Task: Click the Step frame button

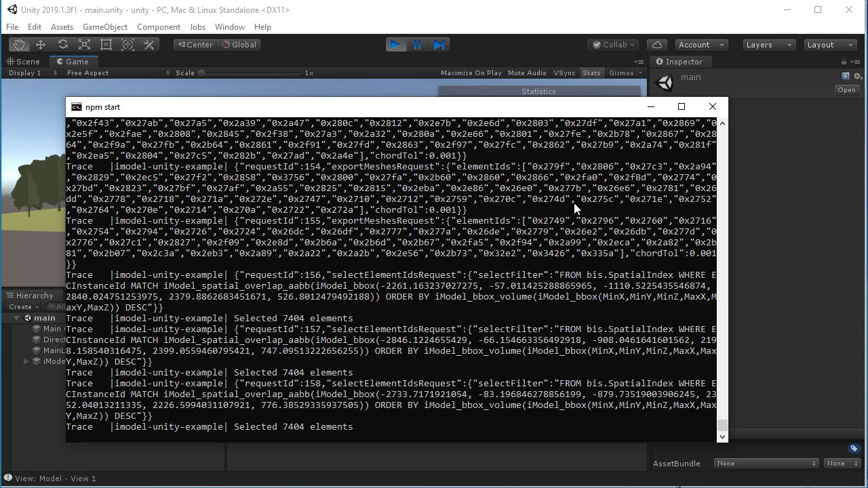Action: tap(439, 45)
